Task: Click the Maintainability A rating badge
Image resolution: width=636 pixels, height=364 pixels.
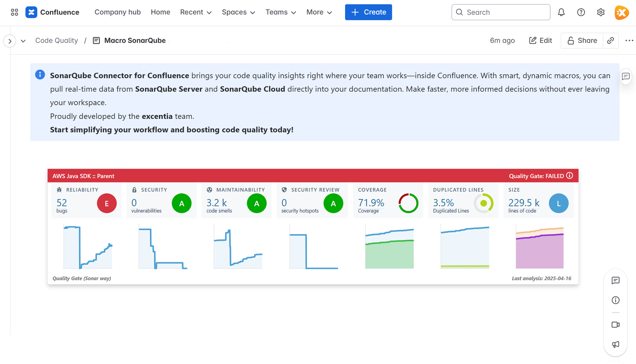Action: click(257, 203)
